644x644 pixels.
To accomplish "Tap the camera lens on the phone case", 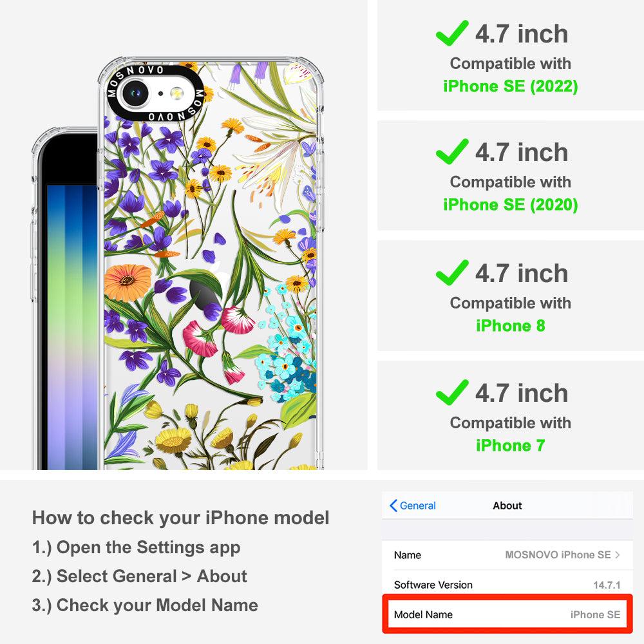I will pos(135,93).
